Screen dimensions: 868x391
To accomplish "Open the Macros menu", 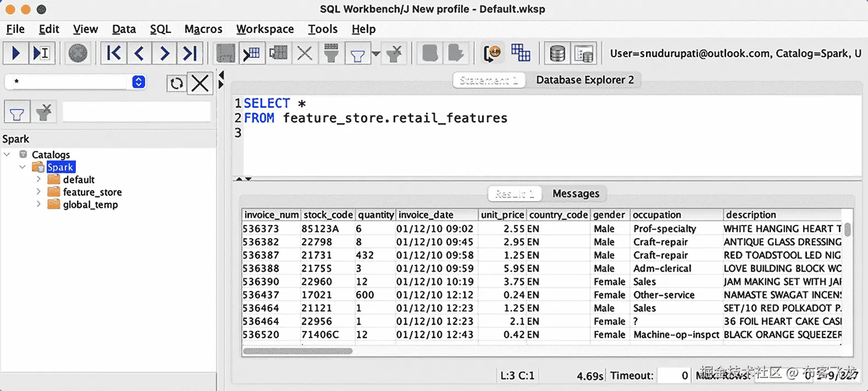I will [203, 29].
